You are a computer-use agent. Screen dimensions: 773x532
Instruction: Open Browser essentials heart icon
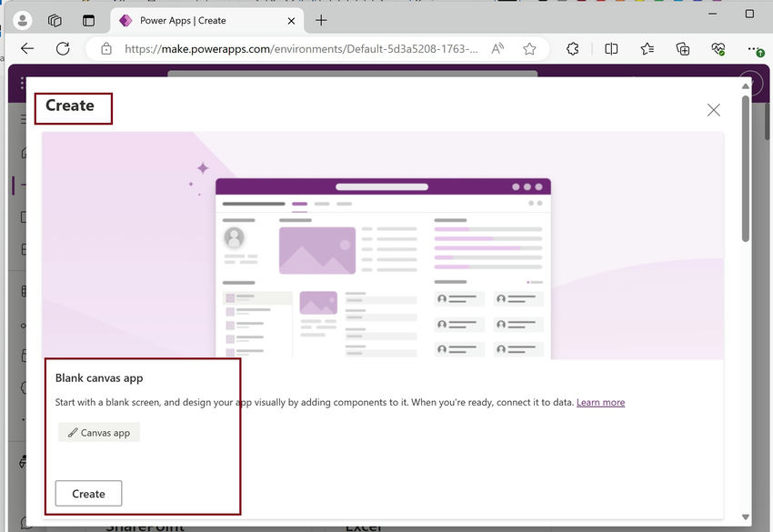click(x=718, y=49)
